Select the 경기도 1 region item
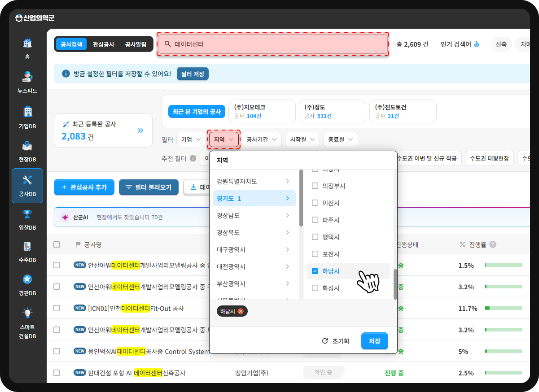The width and height of the screenshot is (539, 392). [x=254, y=198]
